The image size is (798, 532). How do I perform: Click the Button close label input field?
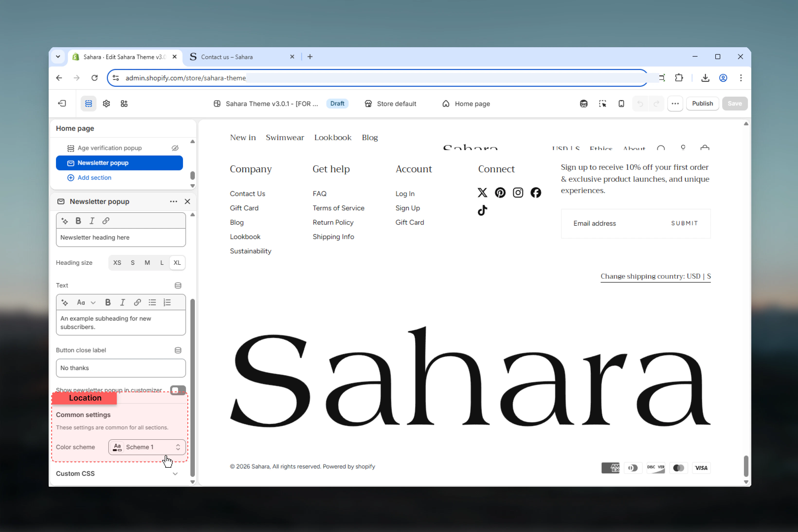(x=121, y=368)
